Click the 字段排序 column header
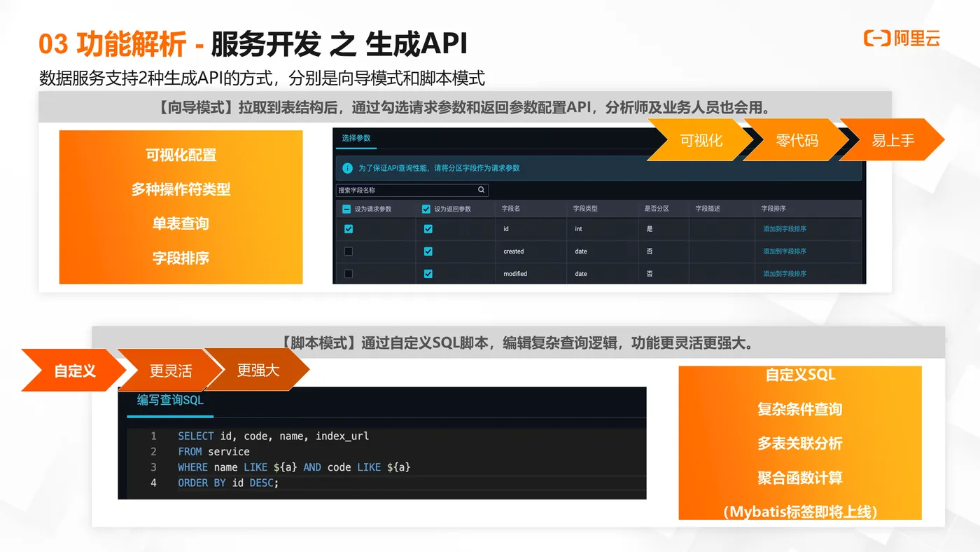This screenshot has width=980, height=552. (773, 209)
